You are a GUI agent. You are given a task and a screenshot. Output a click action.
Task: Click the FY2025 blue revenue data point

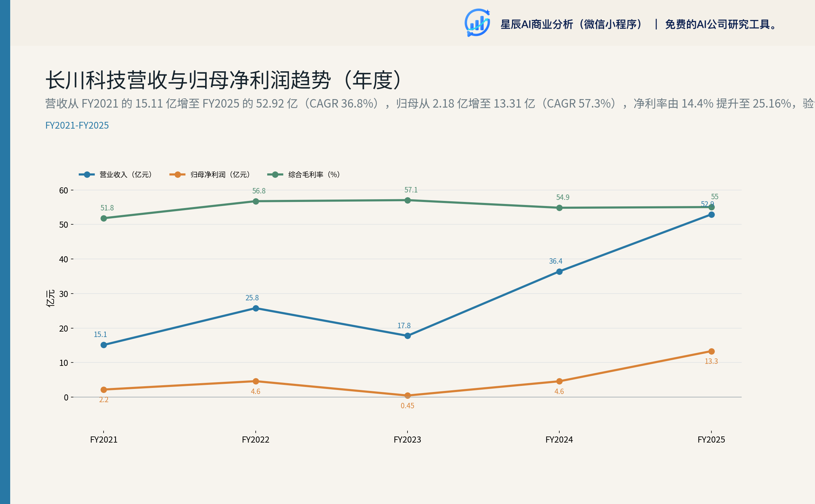click(x=711, y=214)
